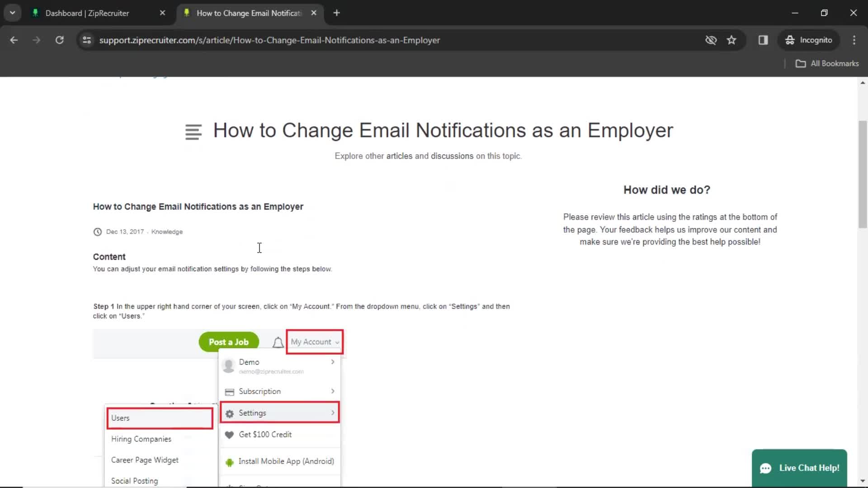Go back to the previous page
The image size is (868, 488).
(x=14, y=40)
